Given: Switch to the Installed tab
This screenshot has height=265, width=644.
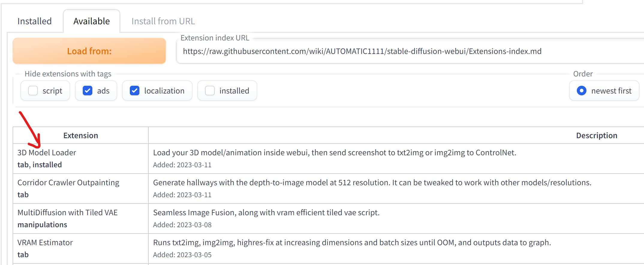Looking at the screenshot, I should pyautogui.click(x=34, y=21).
